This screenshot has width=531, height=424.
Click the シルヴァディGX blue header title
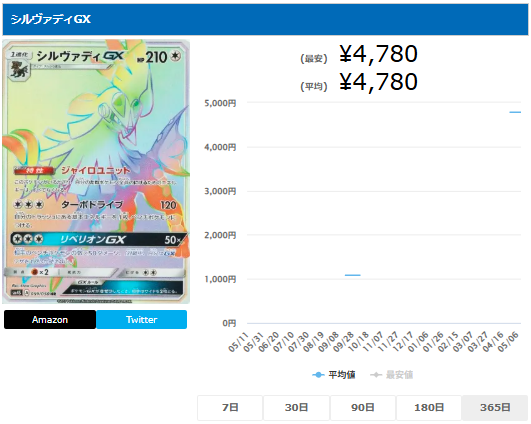(x=51, y=19)
